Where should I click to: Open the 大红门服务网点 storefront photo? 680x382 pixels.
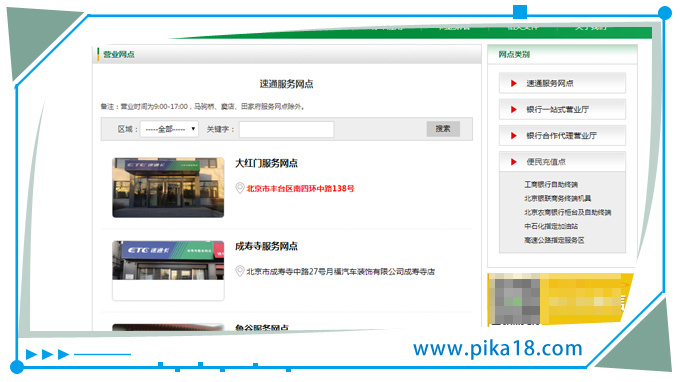pos(168,187)
